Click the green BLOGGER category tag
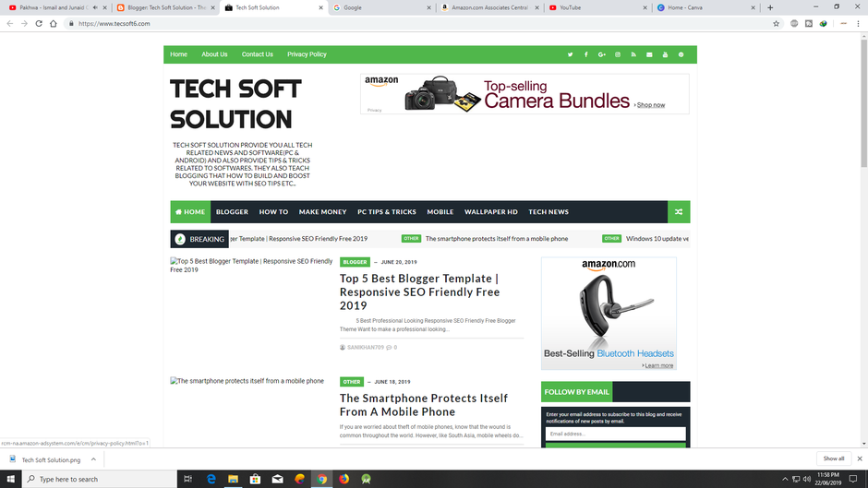 [x=355, y=262]
